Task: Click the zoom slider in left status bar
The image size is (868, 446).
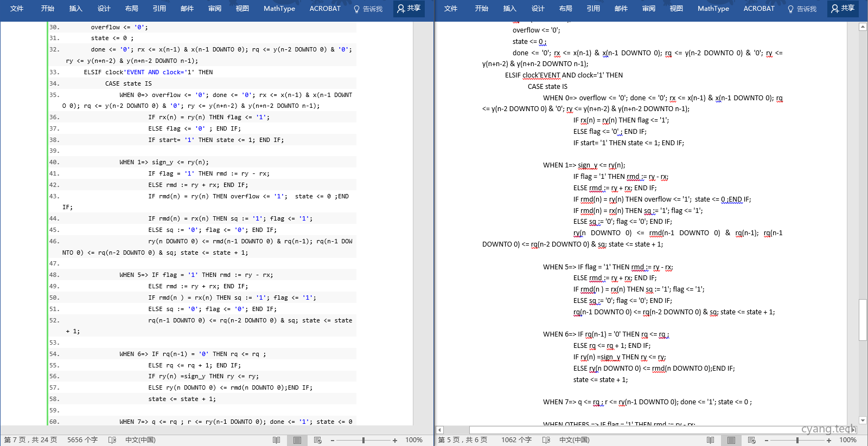Action: 363,440
